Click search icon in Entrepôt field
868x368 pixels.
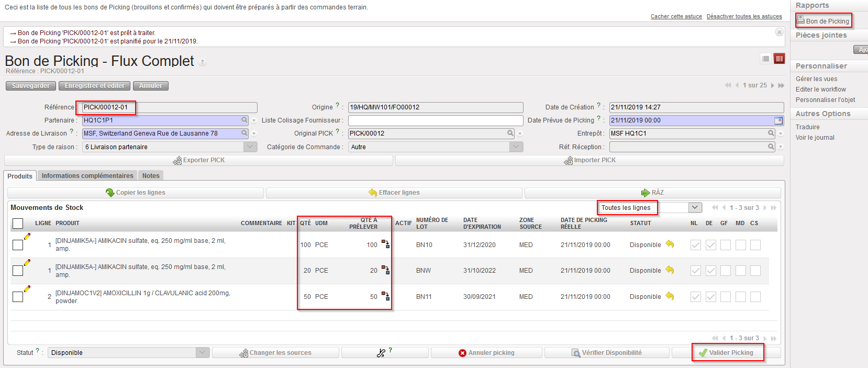pos(771,133)
